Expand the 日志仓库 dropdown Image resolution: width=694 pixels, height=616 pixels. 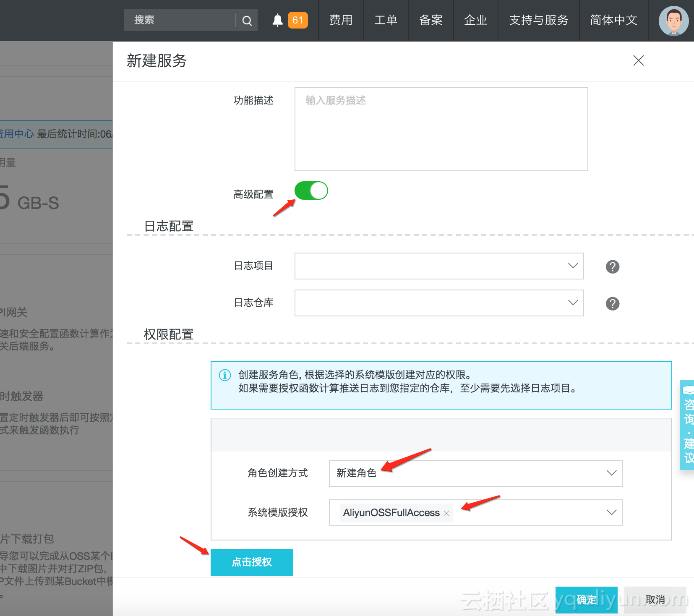(x=439, y=303)
